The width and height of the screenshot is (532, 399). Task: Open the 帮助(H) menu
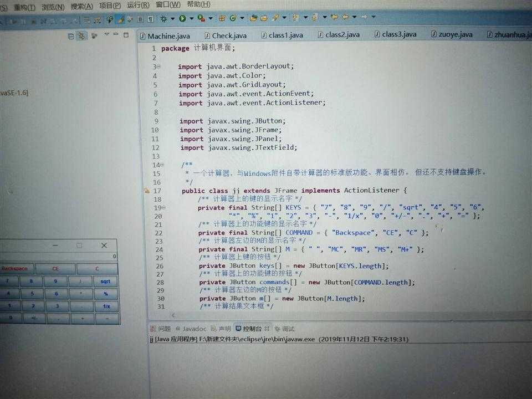coord(198,4)
